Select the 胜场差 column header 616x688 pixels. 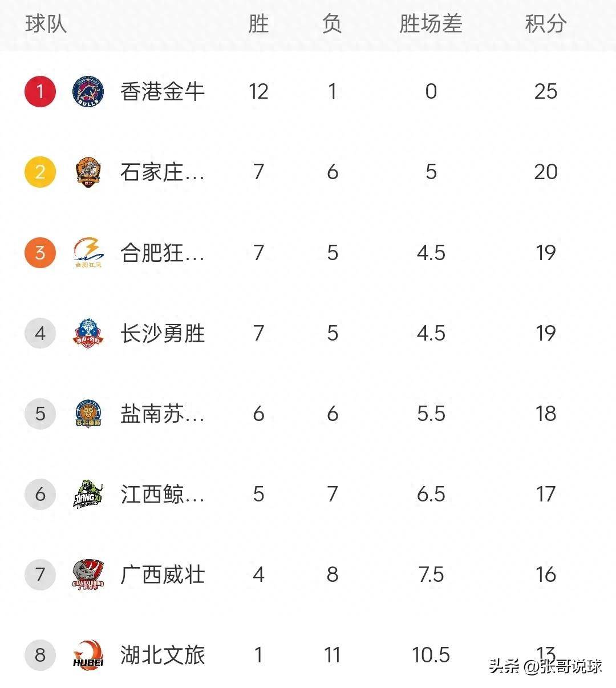[431, 24]
